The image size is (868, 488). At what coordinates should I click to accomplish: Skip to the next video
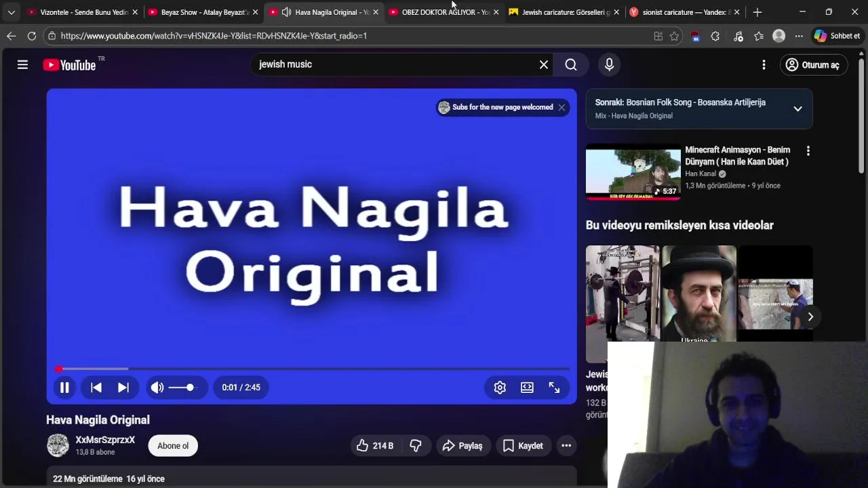click(x=123, y=387)
